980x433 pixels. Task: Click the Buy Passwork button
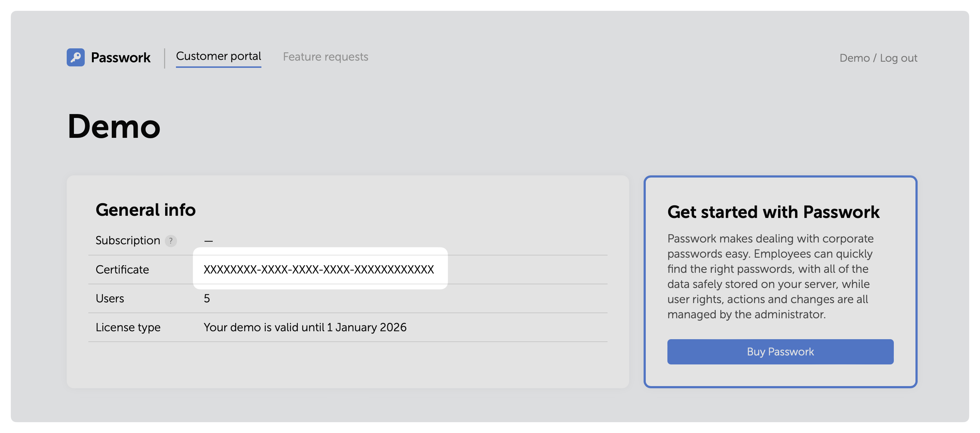tap(780, 351)
